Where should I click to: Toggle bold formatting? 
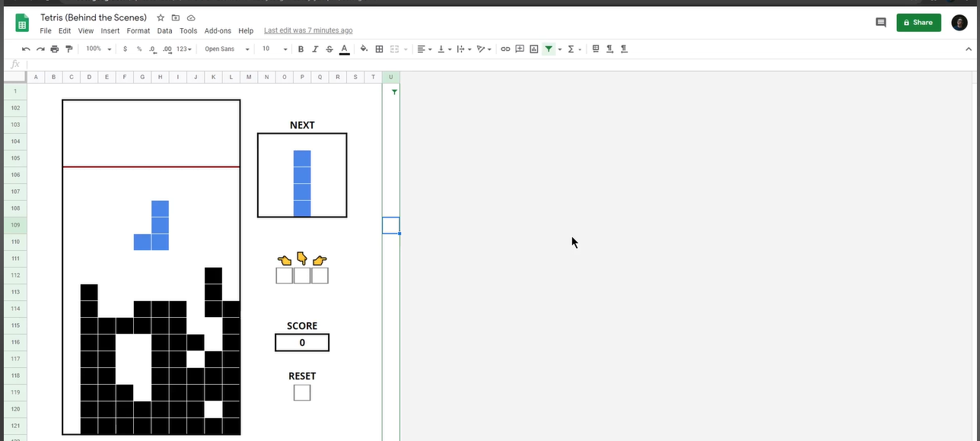click(301, 49)
